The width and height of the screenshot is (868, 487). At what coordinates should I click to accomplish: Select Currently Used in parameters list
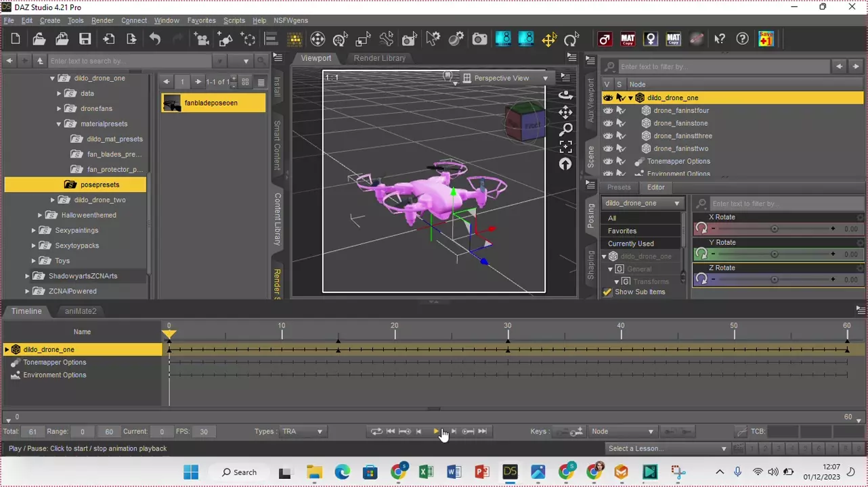[x=630, y=243]
